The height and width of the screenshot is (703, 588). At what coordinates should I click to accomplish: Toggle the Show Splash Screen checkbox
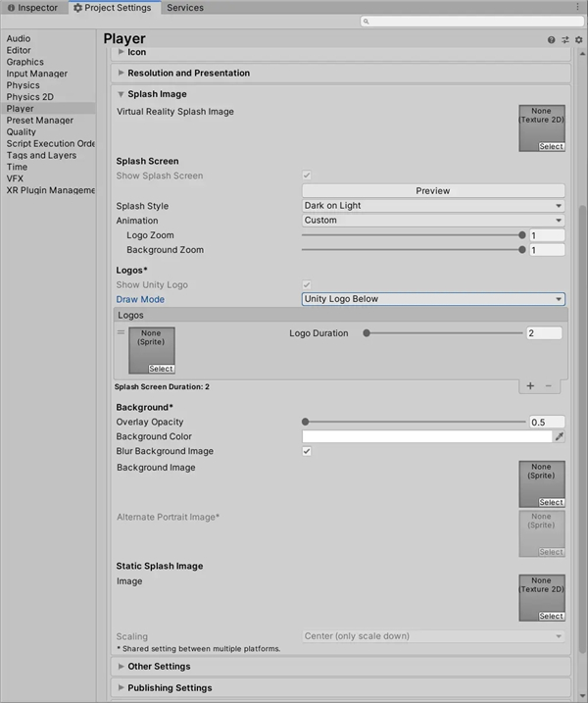pyautogui.click(x=307, y=176)
